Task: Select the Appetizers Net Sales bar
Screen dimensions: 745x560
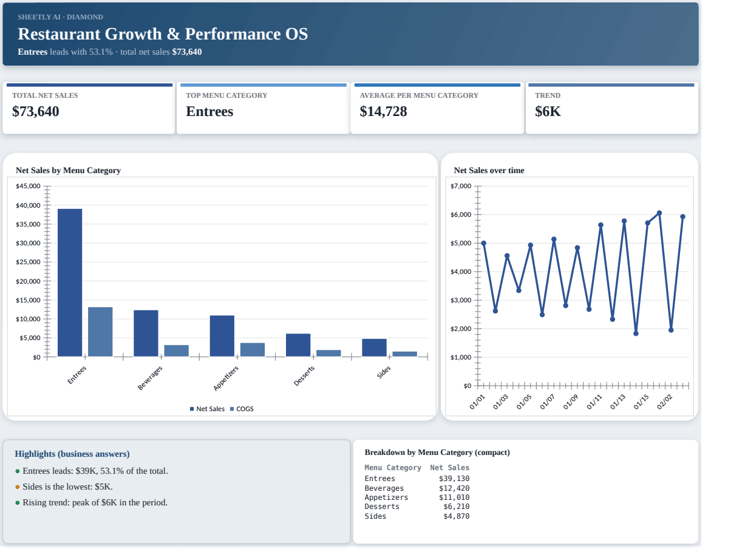Action: point(222,336)
